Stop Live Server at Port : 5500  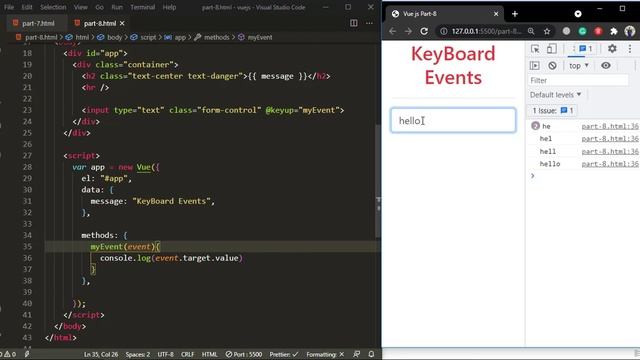click(244, 354)
